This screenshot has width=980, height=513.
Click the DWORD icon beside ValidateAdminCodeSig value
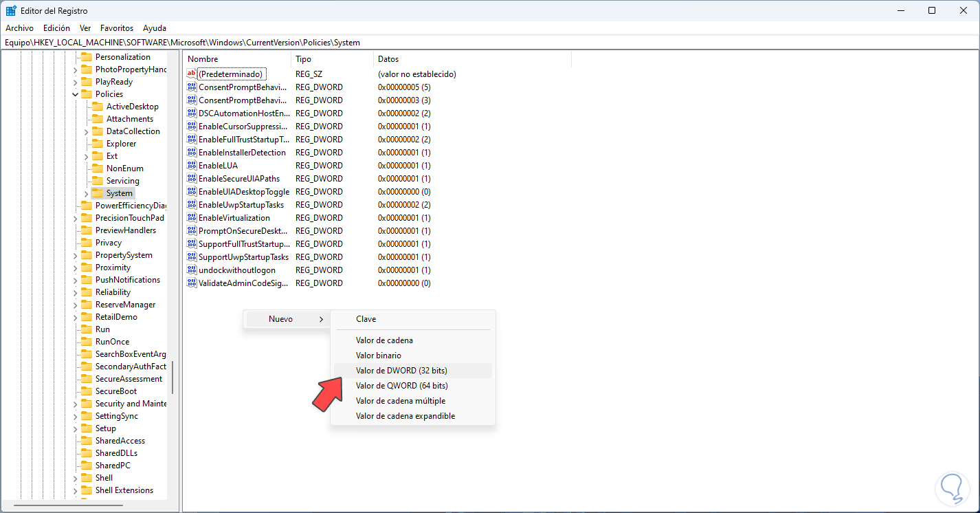tap(192, 283)
